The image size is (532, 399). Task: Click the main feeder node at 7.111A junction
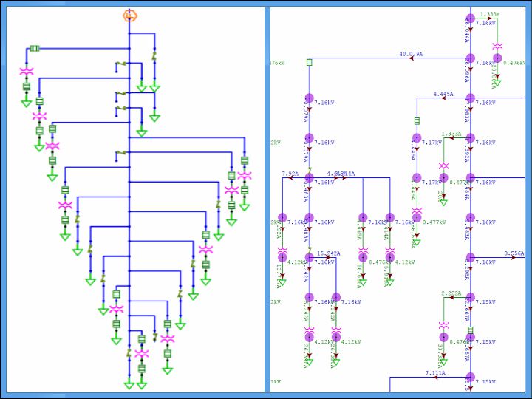pyautogui.click(x=470, y=378)
